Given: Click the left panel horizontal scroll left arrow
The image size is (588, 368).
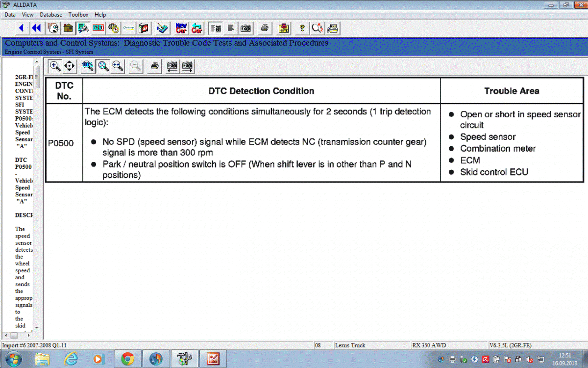Looking at the screenshot, I should click(x=6, y=335).
